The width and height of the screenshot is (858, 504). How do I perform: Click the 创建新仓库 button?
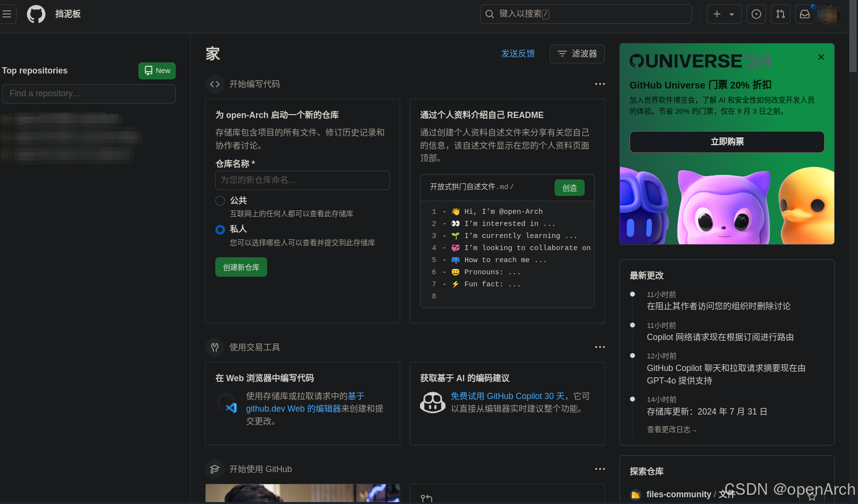click(x=241, y=267)
